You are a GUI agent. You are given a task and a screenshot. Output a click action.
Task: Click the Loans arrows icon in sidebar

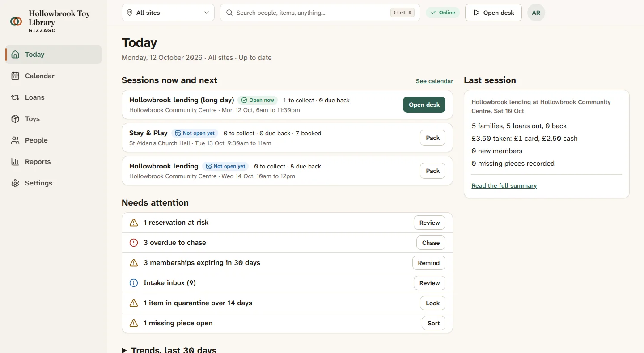point(15,97)
